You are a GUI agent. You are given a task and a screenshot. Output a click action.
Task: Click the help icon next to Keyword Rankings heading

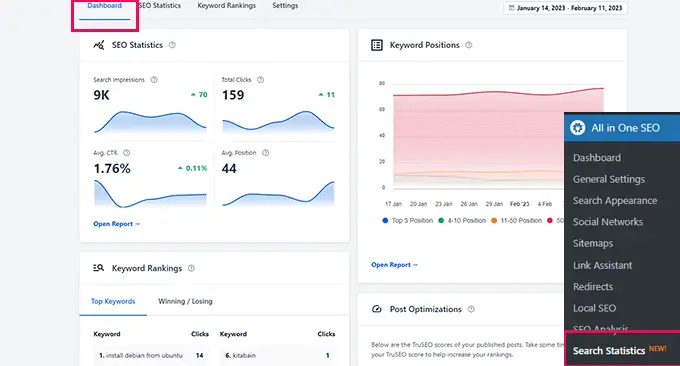coord(191,268)
